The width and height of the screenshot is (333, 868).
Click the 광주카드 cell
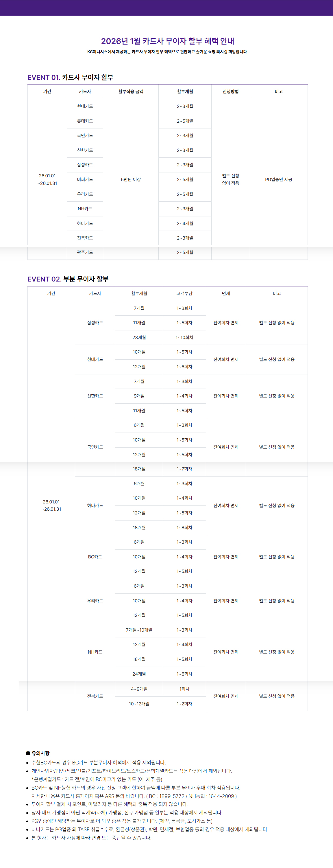click(85, 252)
